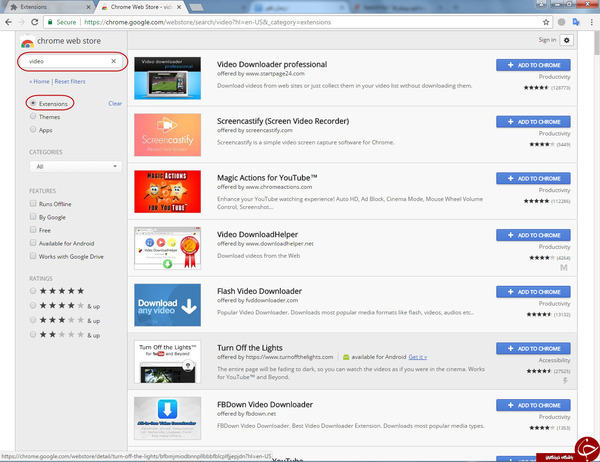Open Magic Actions for YouTube title
This screenshot has width=600, height=462.
(x=267, y=178)
